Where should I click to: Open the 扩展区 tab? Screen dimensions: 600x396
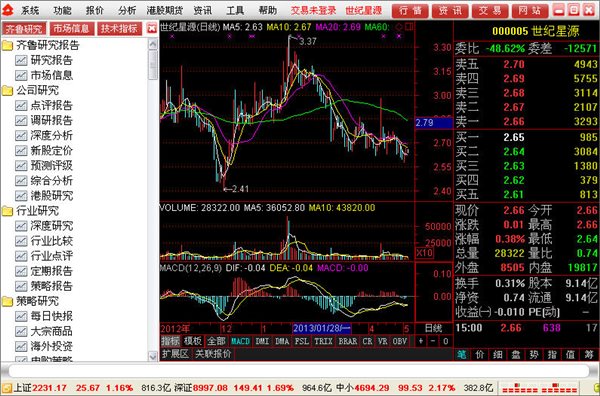point(175,354)
